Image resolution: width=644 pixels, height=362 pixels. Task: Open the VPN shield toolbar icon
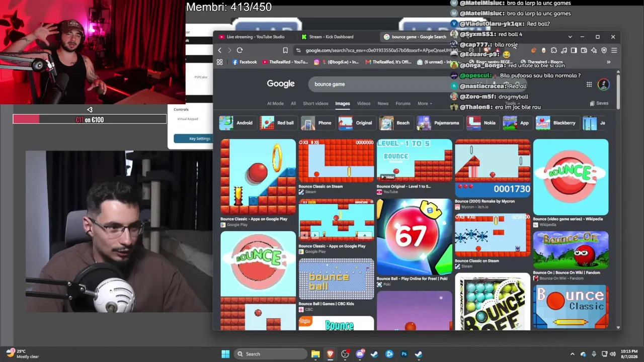pyautogui.click(x=604, y=50)
